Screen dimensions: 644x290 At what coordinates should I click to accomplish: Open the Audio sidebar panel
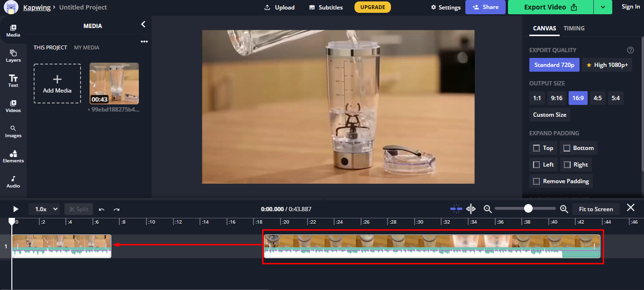click(x=13, y=182)
